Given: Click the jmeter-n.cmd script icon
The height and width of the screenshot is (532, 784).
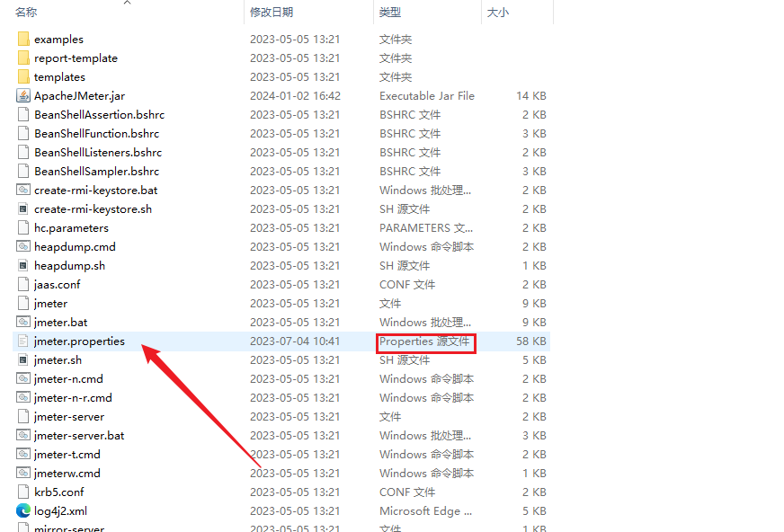Looking at the screenshot, I should click(23, 378).
